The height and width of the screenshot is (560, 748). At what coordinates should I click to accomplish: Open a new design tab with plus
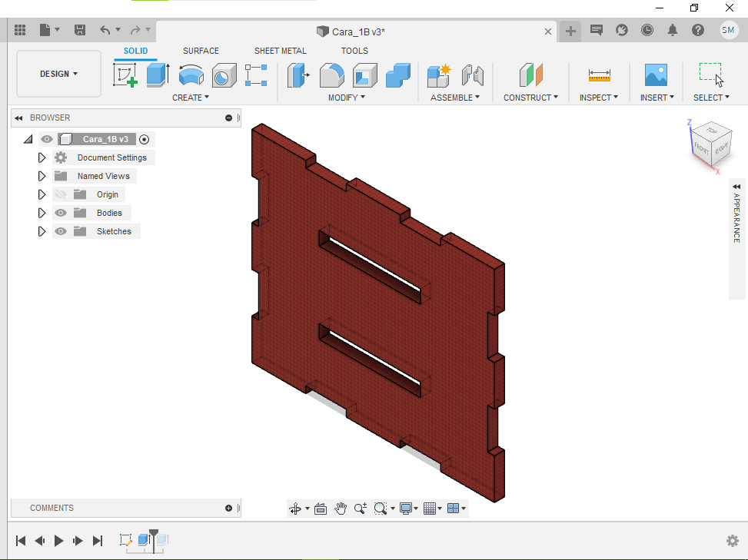pos(570,31)
